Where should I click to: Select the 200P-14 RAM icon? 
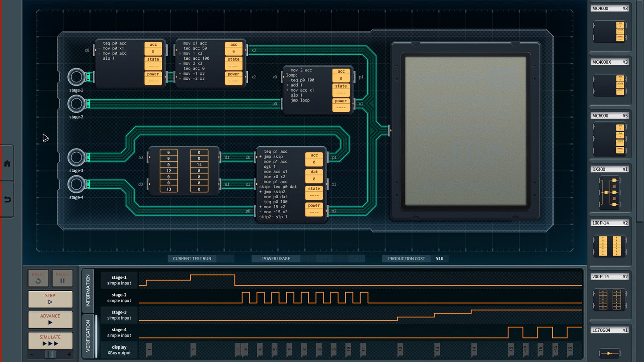pos(609,299)
